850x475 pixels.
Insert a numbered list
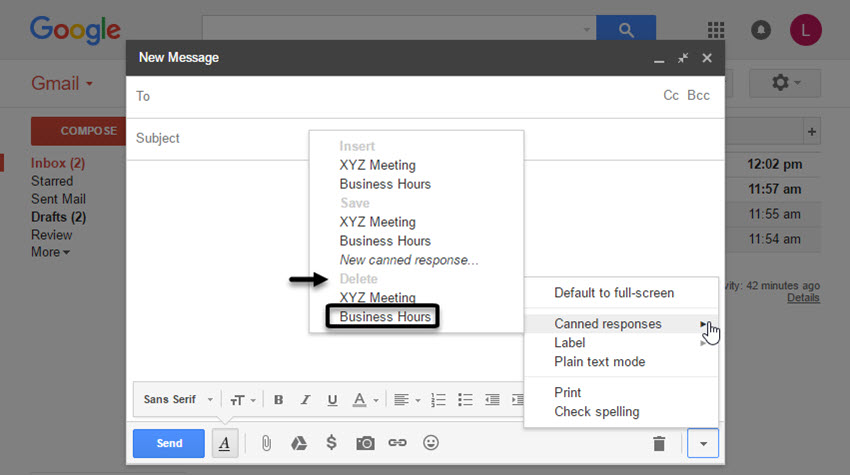[x=438, y=400]
